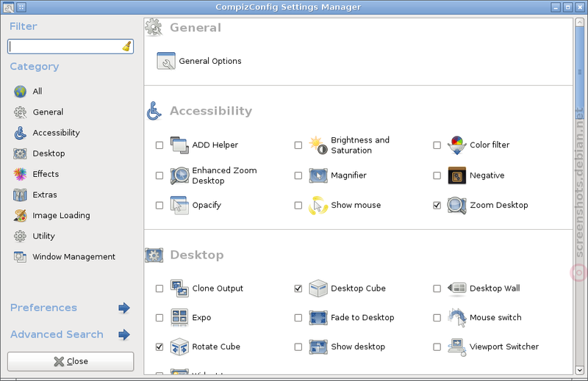The image size is (588, 381).
Task: Select the Image Loading category
Action: 51,215
